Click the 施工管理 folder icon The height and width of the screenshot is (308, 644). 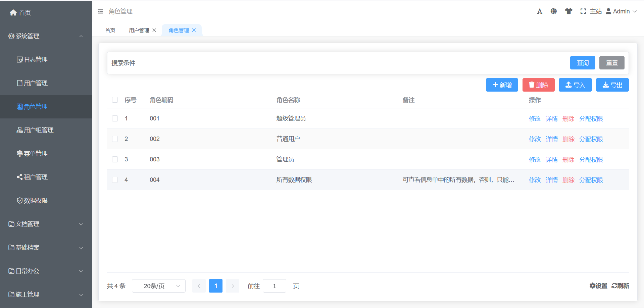(11, 294)
